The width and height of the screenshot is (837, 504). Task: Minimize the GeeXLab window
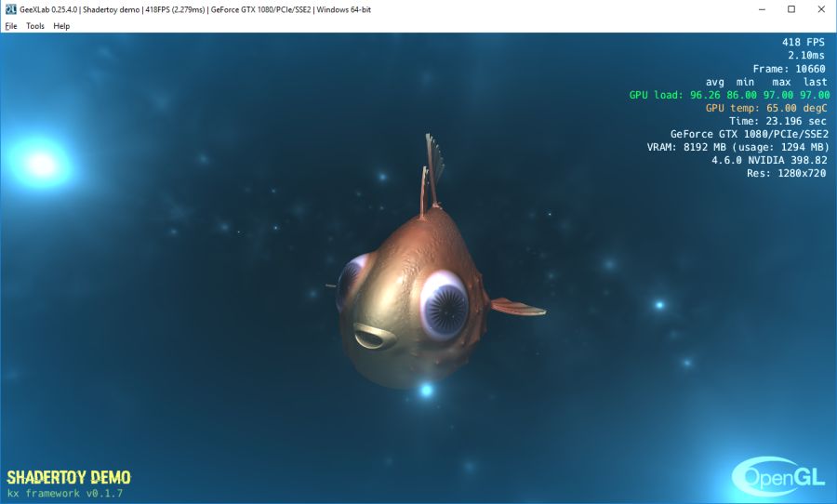tap(762, 9)
